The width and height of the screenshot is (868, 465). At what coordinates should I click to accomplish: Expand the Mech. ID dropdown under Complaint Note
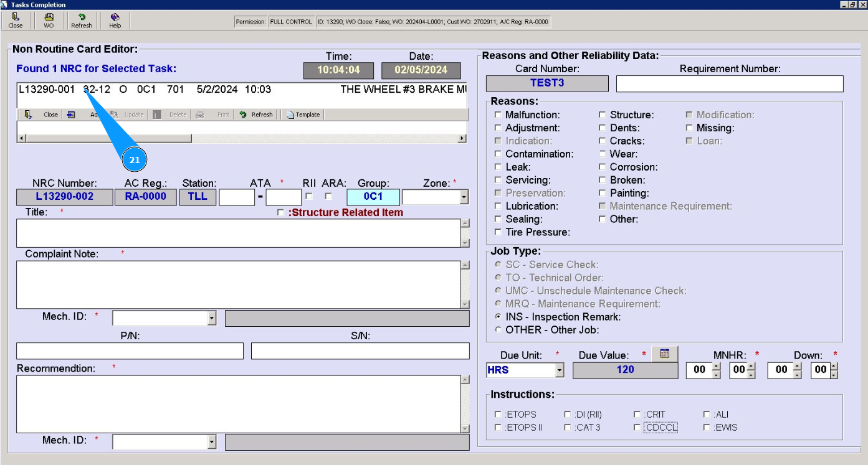[211, 319]
